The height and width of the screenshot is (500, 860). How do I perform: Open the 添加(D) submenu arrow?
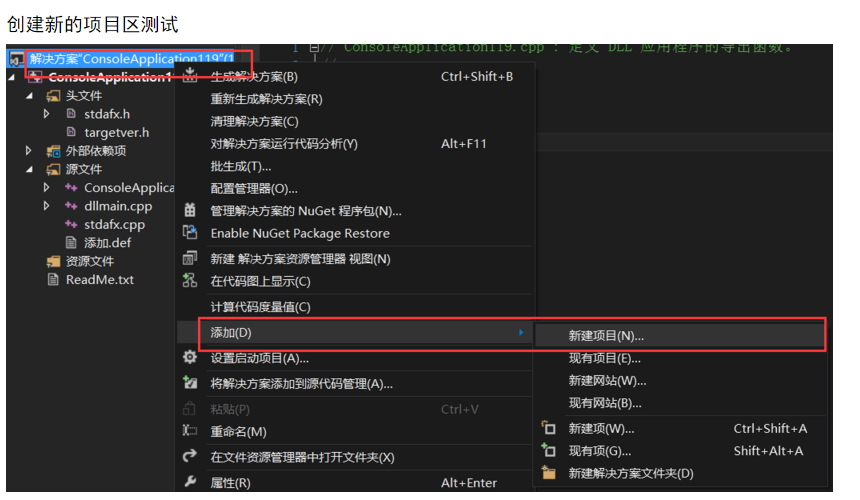pos(521,332)
